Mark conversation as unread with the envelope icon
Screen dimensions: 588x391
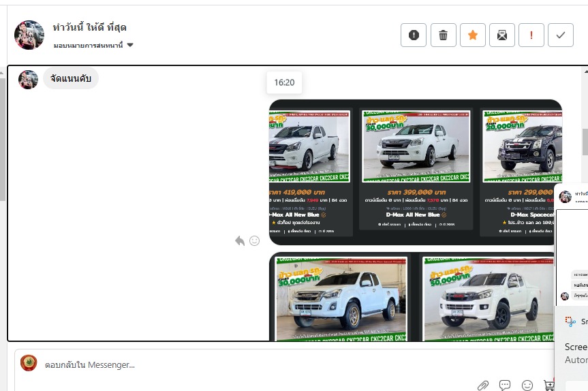tap(501, 35)
